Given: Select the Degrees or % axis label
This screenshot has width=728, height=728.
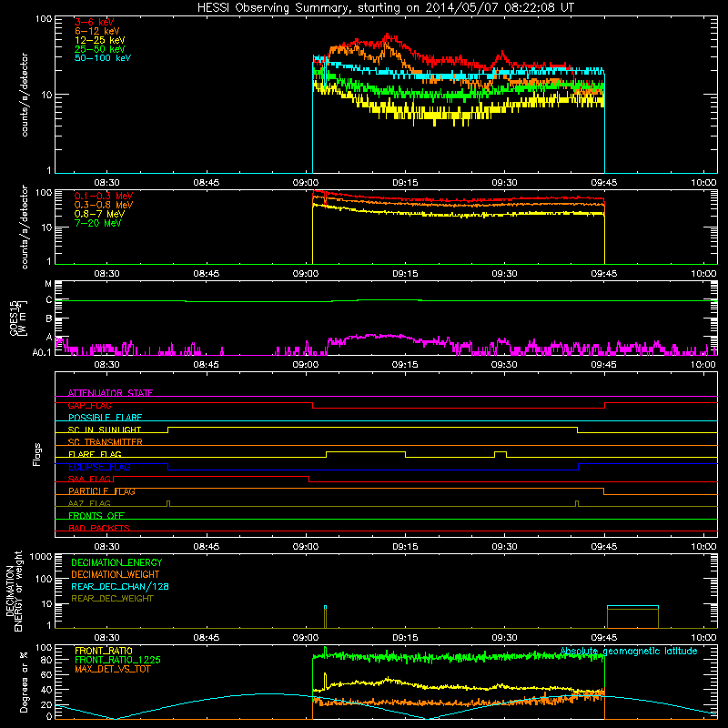Looking at the screenshot, I should coord(24,682).
